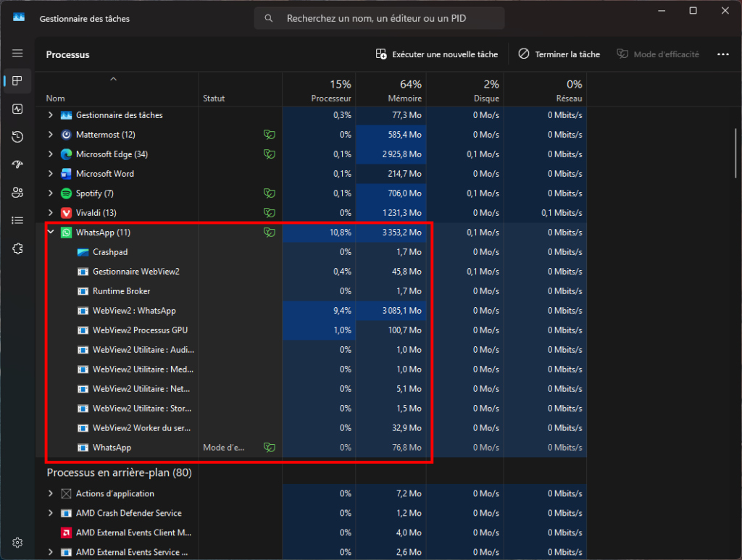This screenshot has height=560, width=742.
Task: Collapse the WhatsApp (11) process group
Action: pos(51,233)
